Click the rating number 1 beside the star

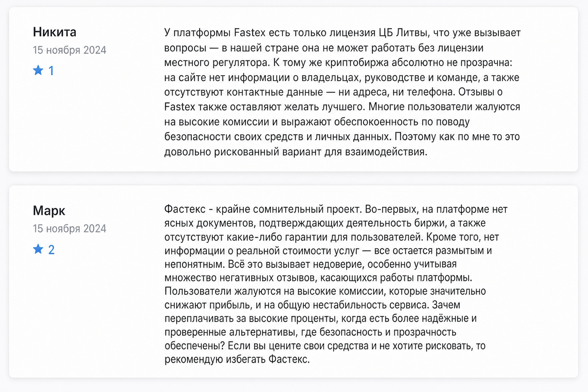tap(51, 71)
